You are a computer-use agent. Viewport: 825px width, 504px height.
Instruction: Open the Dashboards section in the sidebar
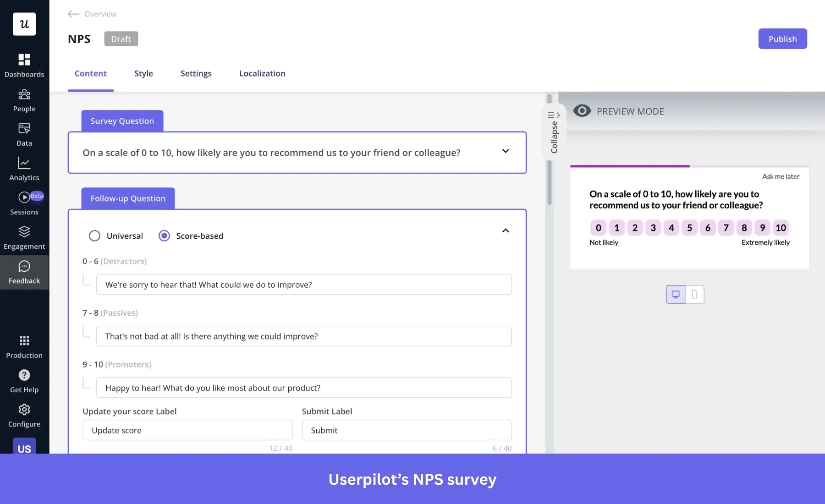24,65
